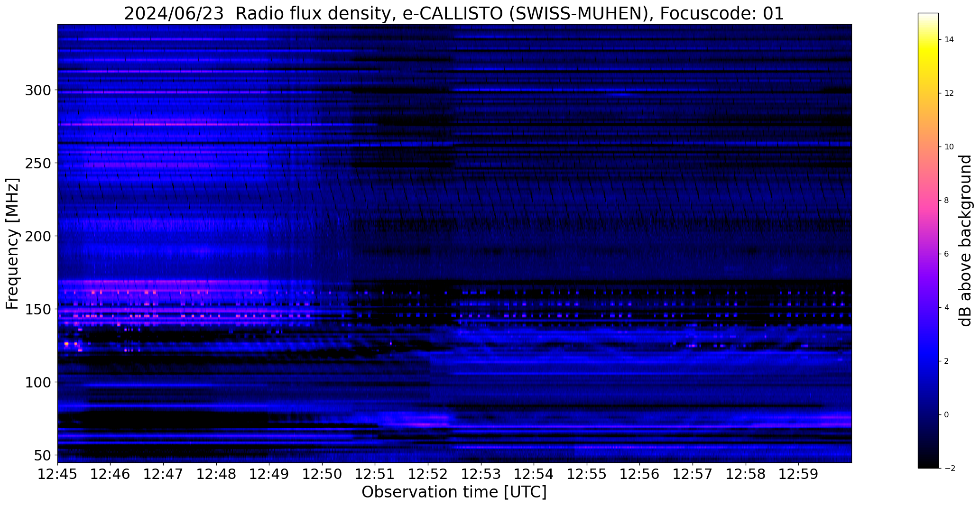Click the colorbar tick label 12

tap(949, 93)
